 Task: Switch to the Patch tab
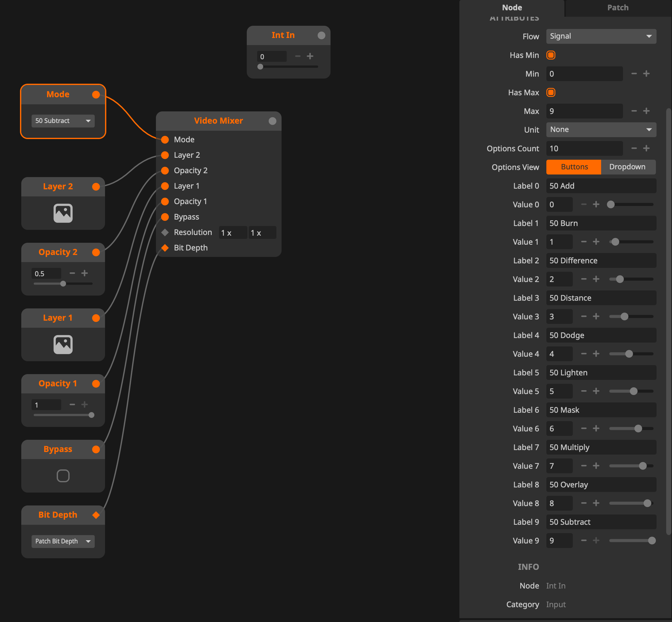618,8
